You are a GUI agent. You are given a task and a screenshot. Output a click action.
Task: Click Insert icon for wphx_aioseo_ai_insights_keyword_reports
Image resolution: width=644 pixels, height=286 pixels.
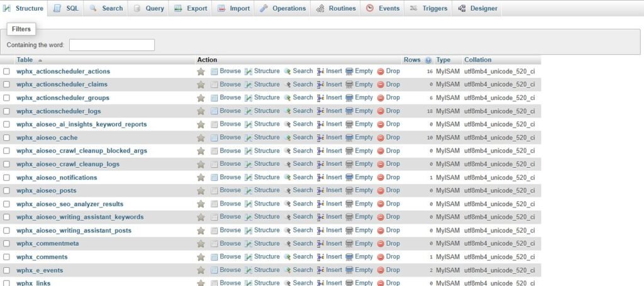tap(321, 124)
